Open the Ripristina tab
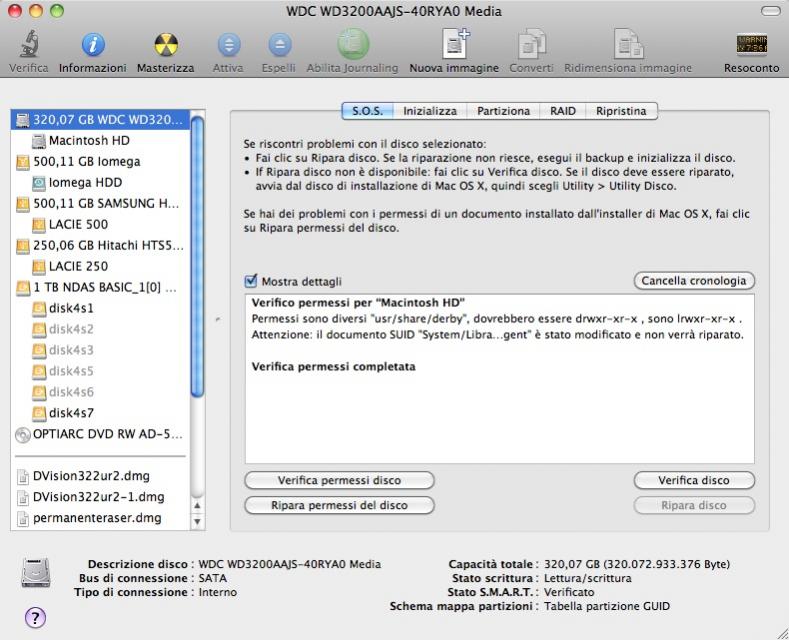This screenshot has width=789, height=640. click(x=621, y=111)
